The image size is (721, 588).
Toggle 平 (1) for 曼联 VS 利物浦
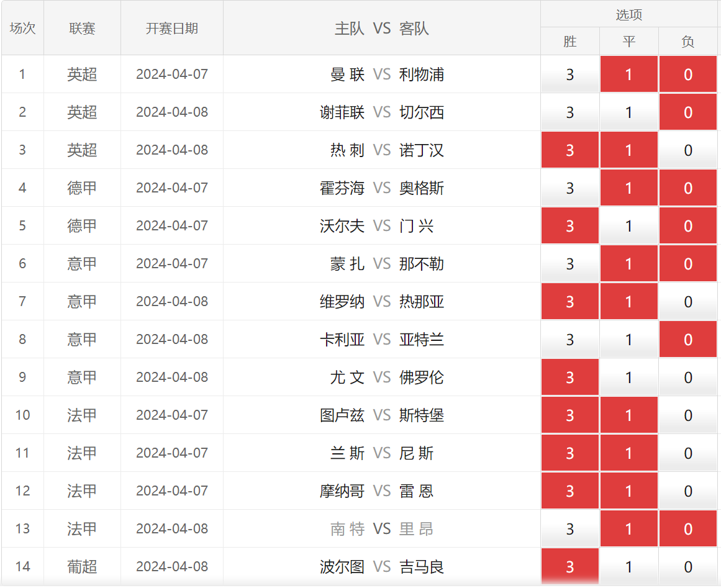point(629,74)
